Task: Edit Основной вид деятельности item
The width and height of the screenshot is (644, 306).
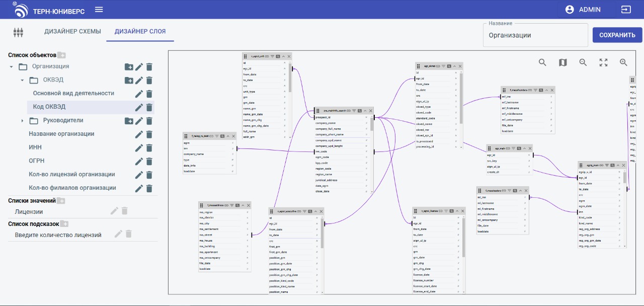Action: (x=139, y=94)
